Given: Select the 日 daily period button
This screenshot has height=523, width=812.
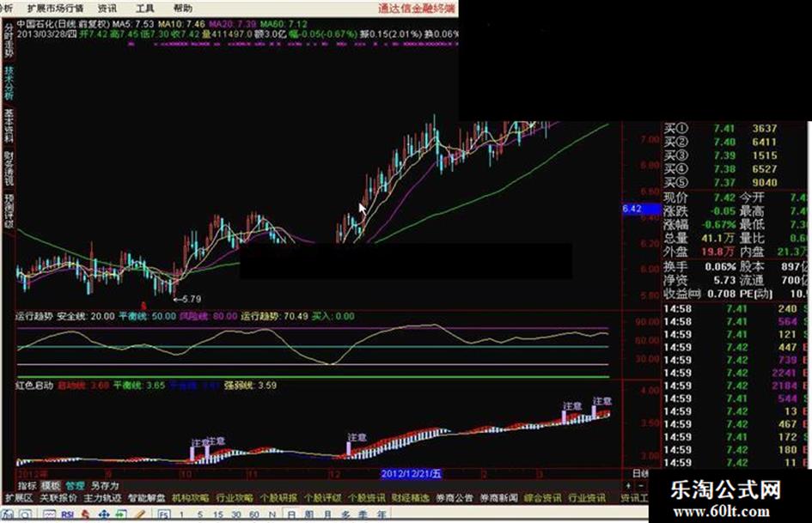Looking at the screenshot, I should (x=291, y=514).
